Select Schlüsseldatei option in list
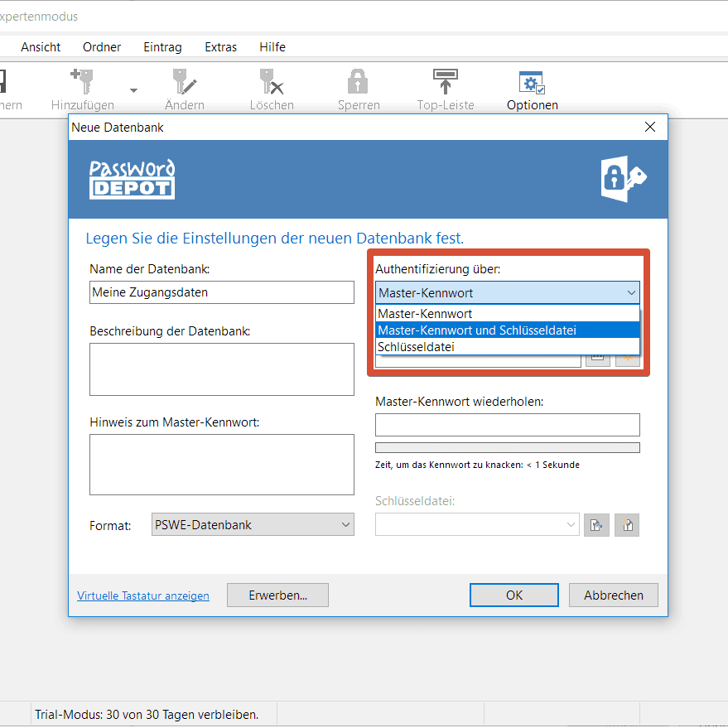728x728 pixels. tap(508, 347)
